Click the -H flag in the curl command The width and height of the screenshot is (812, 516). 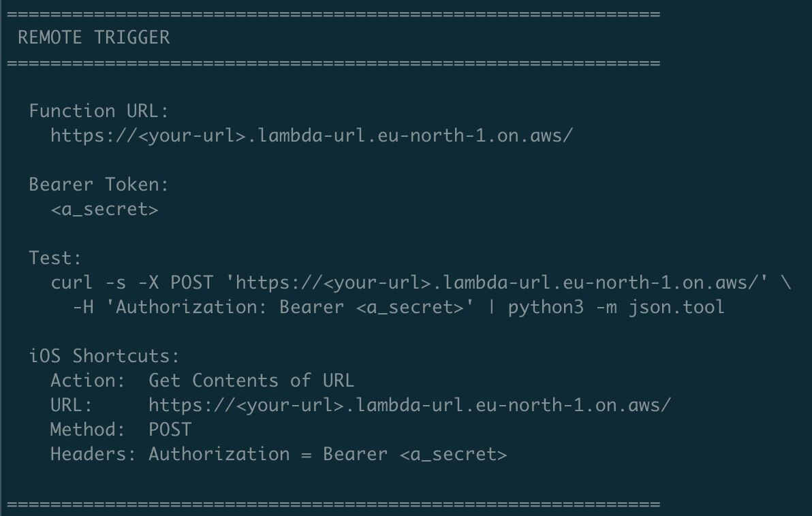tap(83, 307)
